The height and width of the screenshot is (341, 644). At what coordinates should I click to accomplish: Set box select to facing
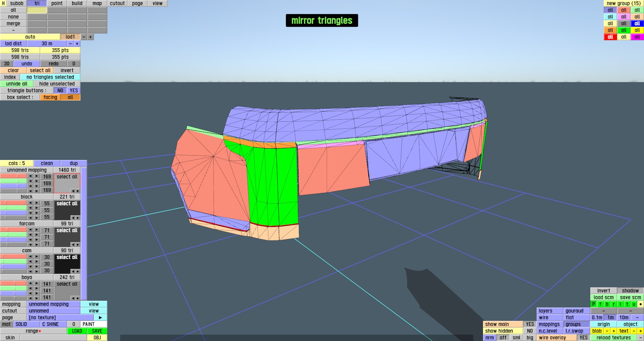(x=50, y=97)
